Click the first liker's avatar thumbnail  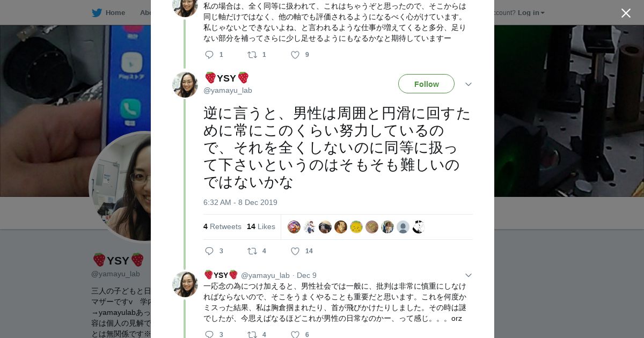pos(294,227)
